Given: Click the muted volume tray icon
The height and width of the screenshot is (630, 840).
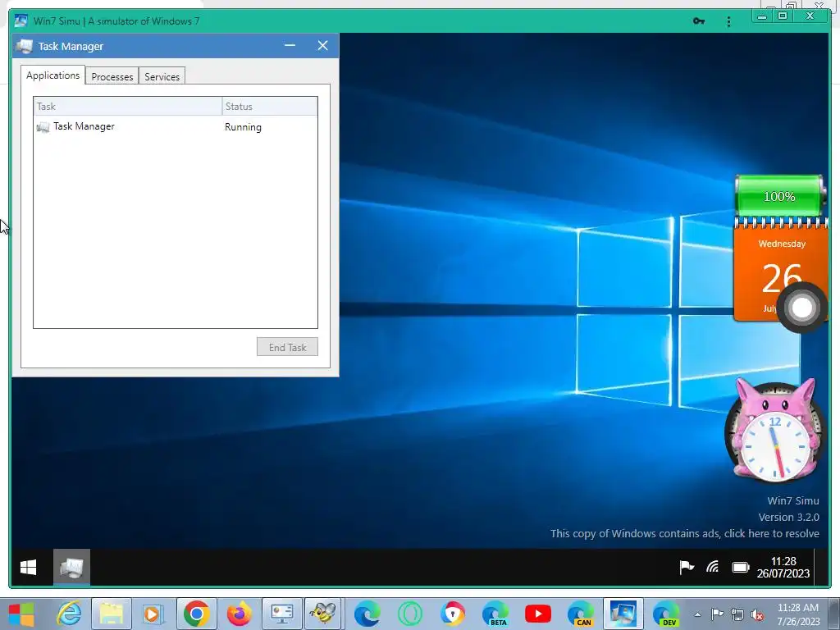Looking at the screenshot, I should click(x=757, y=614).
